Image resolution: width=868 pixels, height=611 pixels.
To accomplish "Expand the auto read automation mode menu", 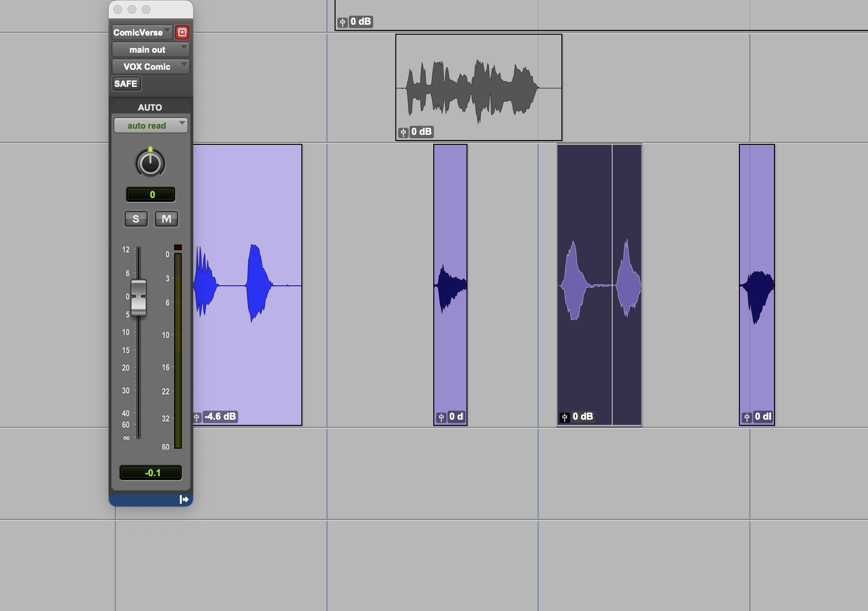I will tap(150, 126).
